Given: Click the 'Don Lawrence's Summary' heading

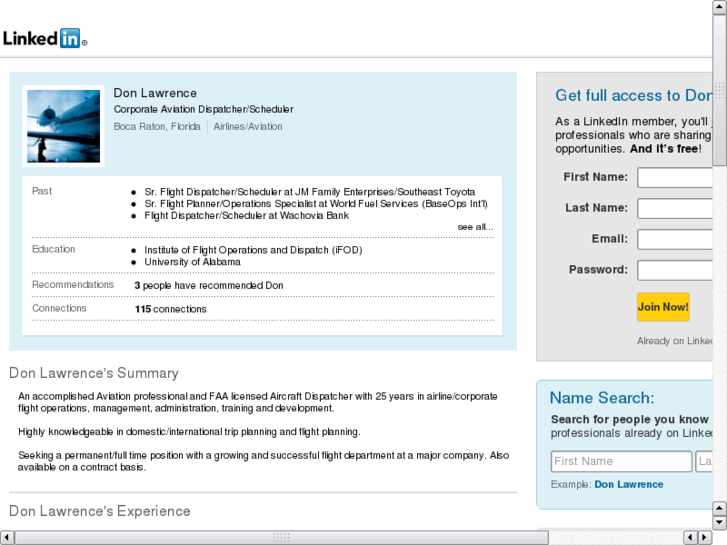Looking at the screenshot, I should coord(94,373).
